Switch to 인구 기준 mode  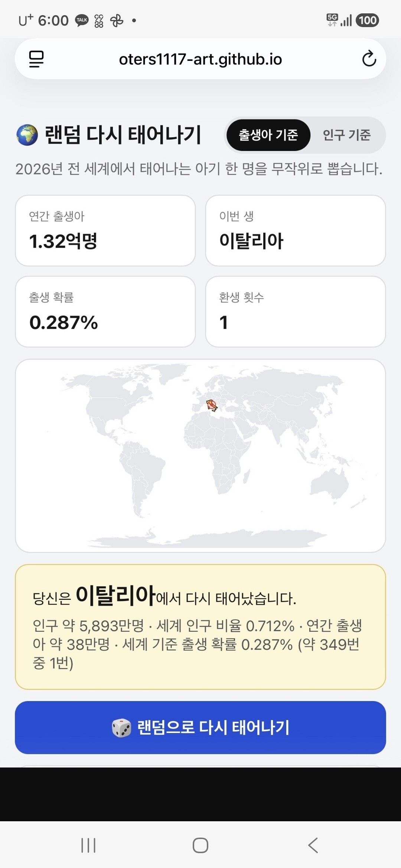pyautogui.click(x=347, y=135)
